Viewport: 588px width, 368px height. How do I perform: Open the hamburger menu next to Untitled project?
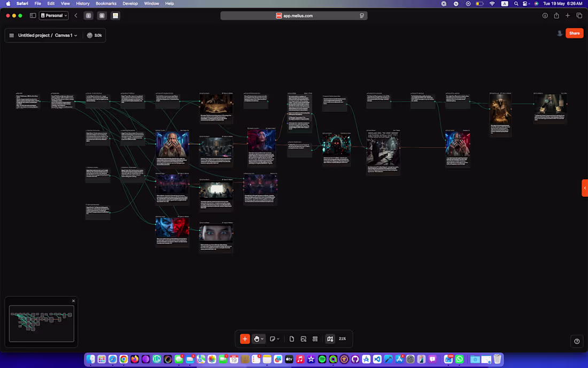coord(12,35)
